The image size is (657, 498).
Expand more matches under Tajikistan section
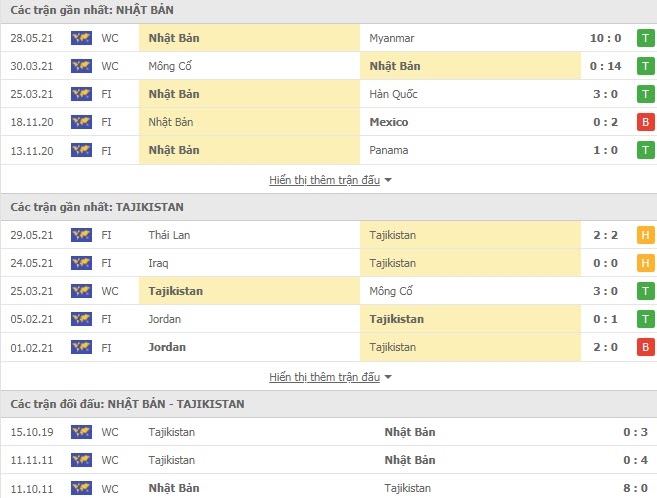[x=324, y=377]
